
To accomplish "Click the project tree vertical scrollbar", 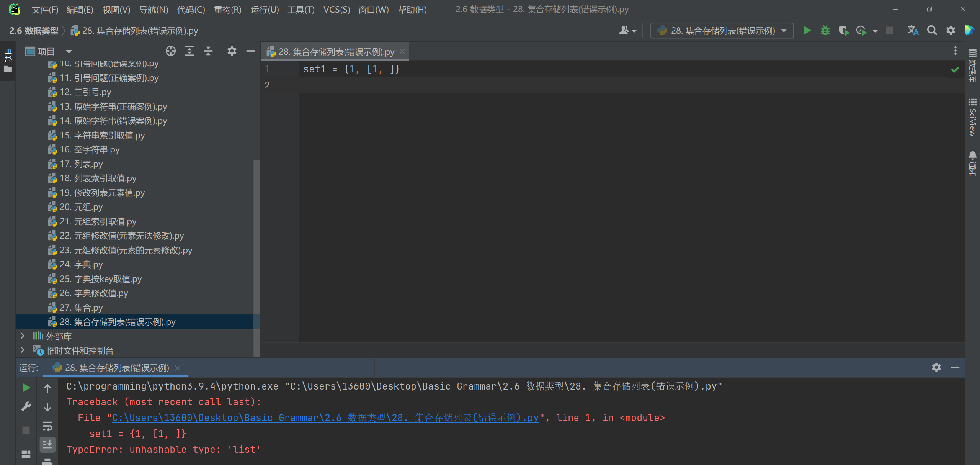I will [x=256, y=259].
